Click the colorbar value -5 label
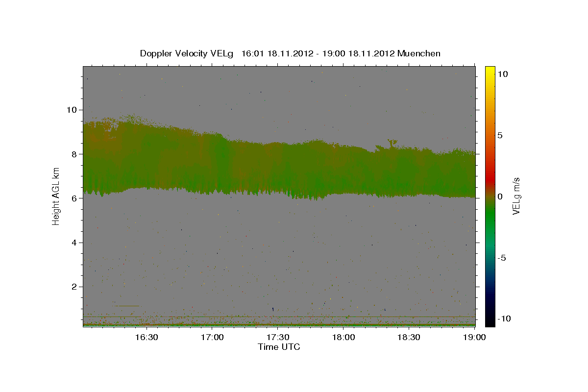The width and height of the screenshot is (588, 392). [x=502, y=258]
